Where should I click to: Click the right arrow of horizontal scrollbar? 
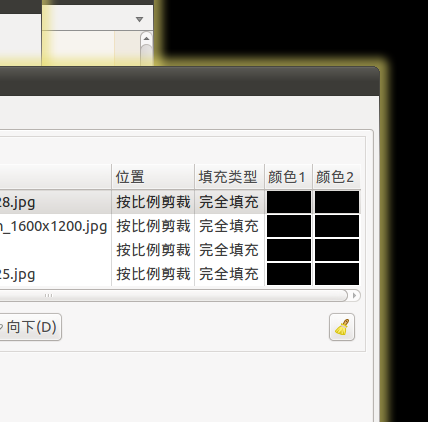(355, 296)
